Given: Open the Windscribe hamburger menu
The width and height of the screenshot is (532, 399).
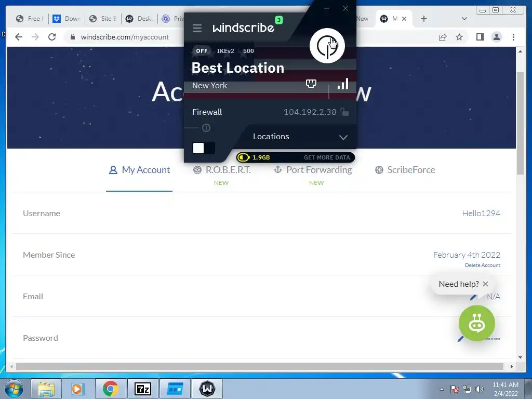Looking at the screenshot, I should [197, 28].
